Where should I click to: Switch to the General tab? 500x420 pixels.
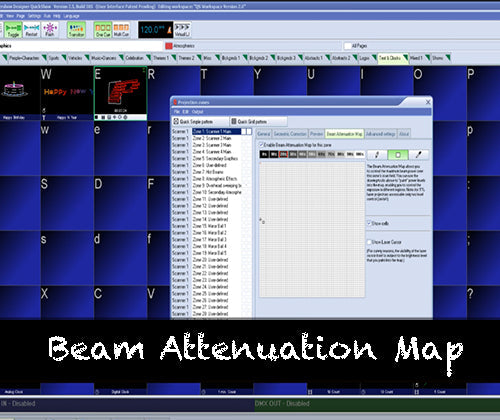tap(264, 134)
